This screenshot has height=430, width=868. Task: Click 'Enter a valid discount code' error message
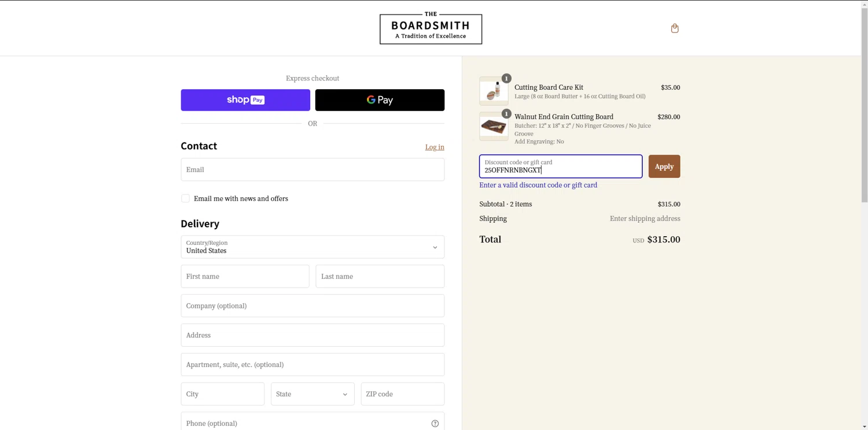point(538,185)
